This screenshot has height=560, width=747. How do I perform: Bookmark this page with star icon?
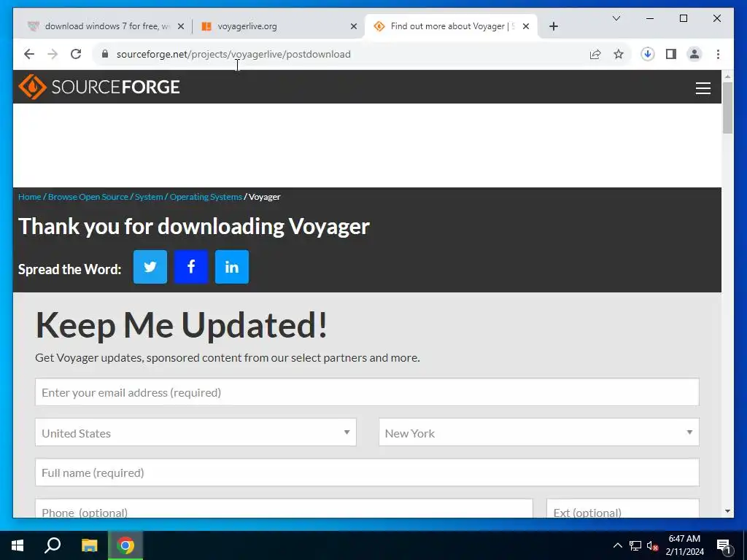pyautogui.click(x=619, y=54)
